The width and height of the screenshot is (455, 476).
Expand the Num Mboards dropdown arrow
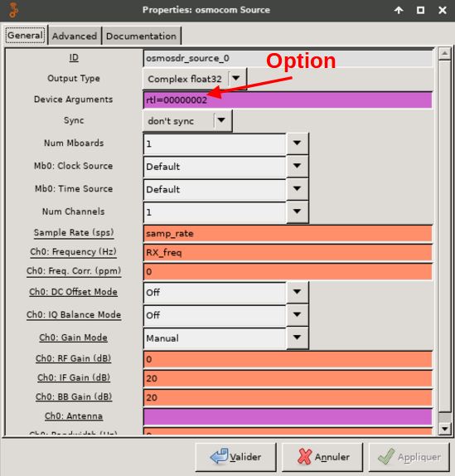tap(297, 143)
